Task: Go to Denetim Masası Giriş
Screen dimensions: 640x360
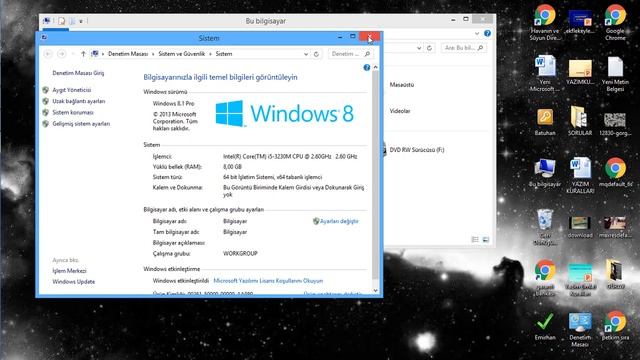Action: coord(78,73)
